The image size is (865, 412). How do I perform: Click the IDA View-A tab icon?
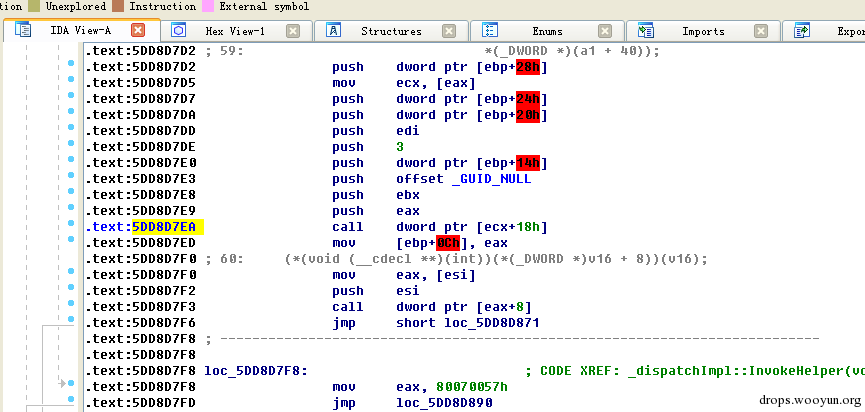(23, 30)
